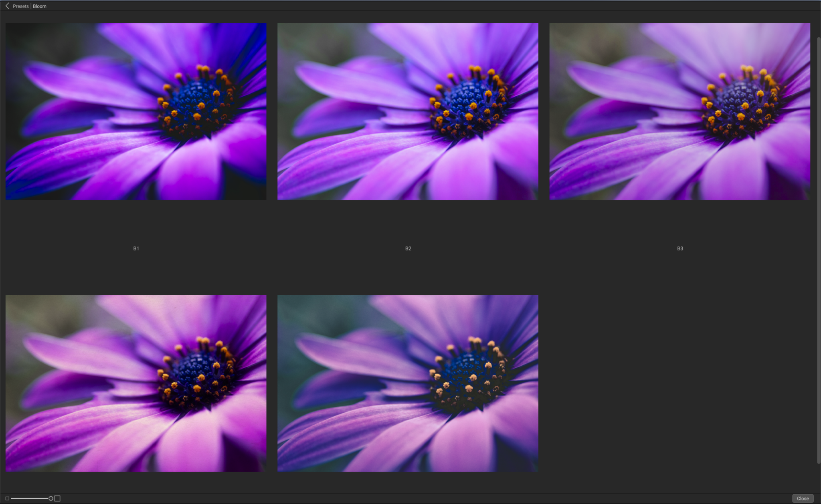821x504 pixels.
Task: Select the B3 preset thumbnail
Action: tap(680, 111)
